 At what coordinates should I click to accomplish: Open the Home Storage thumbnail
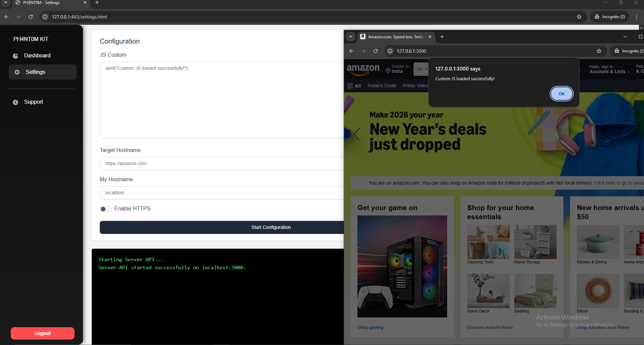tap(535, 242)
